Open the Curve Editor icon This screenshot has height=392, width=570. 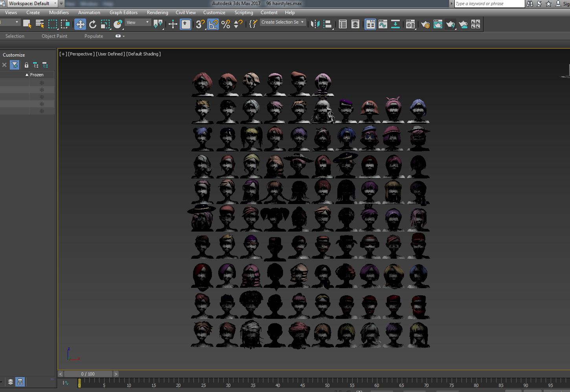382,24
